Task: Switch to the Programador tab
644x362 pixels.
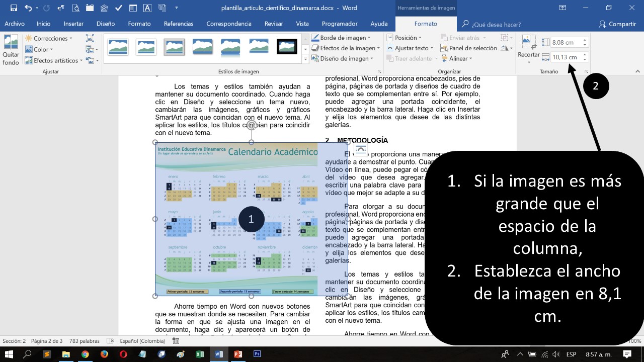Action: pos(341,24)
